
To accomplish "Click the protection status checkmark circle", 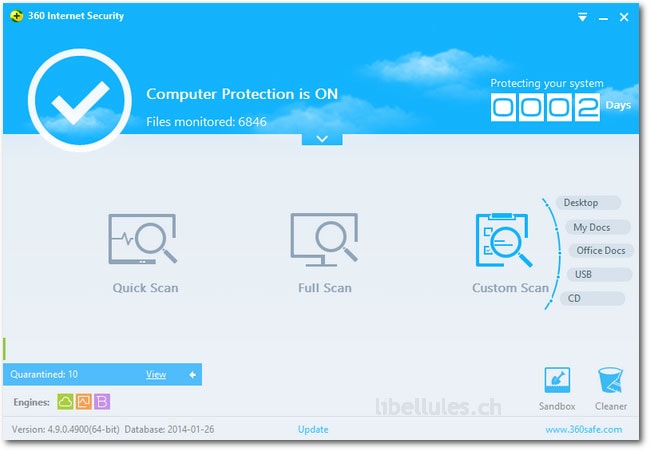I will click(80, 100).
